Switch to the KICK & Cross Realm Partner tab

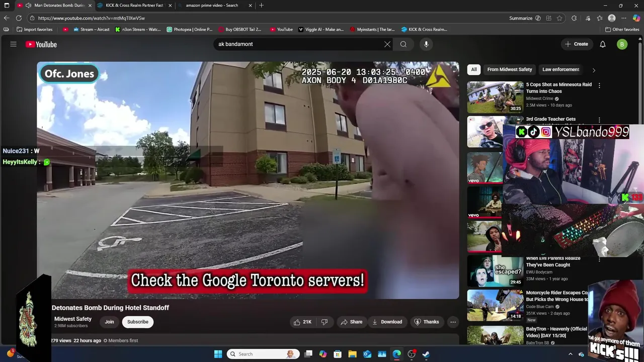135,6
